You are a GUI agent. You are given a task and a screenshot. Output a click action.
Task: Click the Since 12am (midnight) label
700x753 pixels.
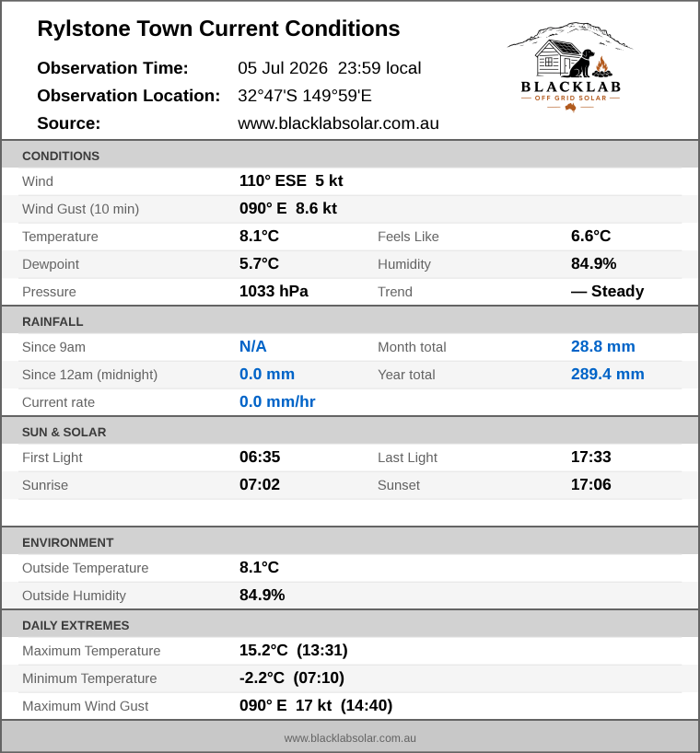[x=90, y=375]
